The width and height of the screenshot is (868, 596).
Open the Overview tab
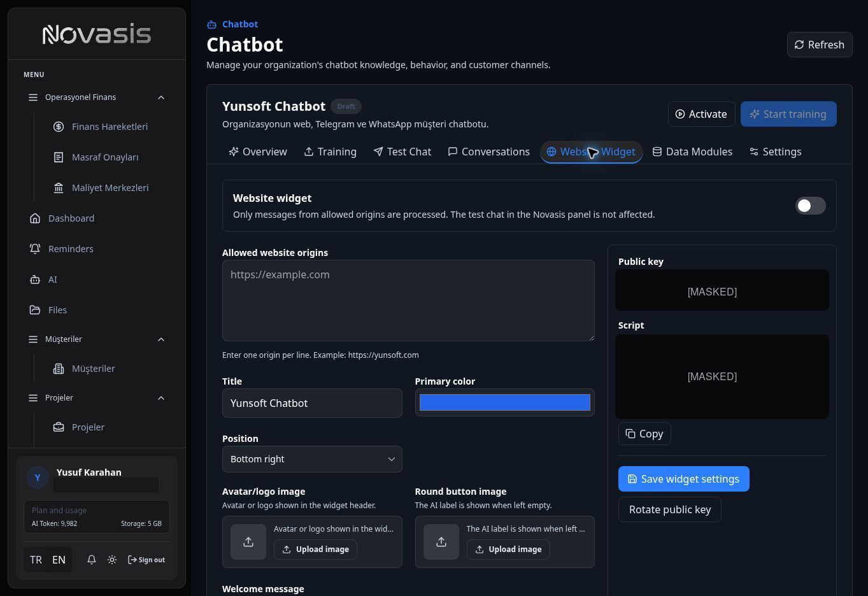258,152
